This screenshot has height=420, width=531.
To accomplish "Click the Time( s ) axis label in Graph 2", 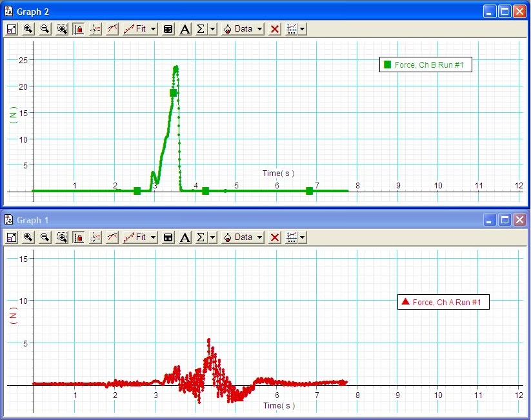I will coord(278,174).
